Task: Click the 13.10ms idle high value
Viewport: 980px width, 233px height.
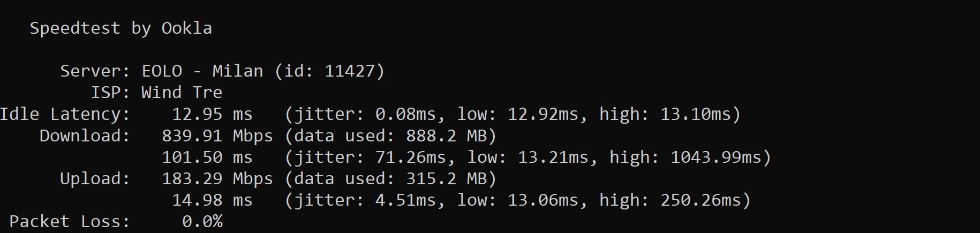Action: coord(695,114)
